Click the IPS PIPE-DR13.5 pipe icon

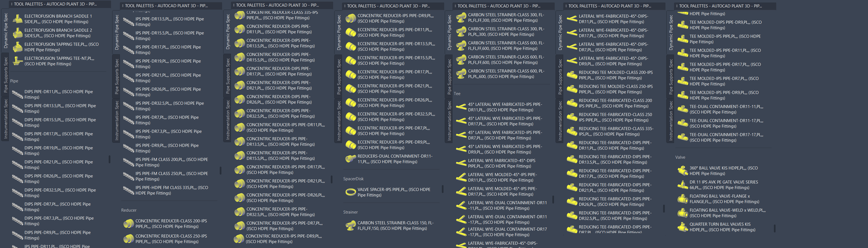click(128, 21)
